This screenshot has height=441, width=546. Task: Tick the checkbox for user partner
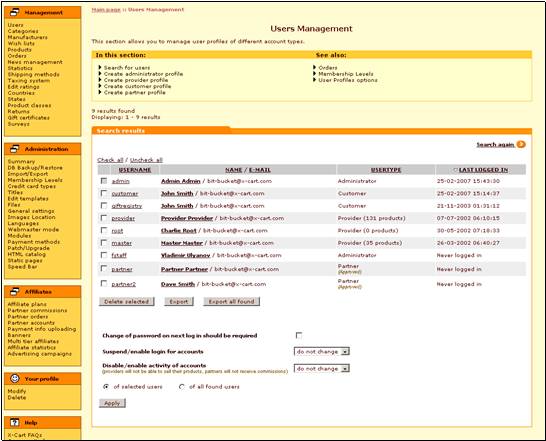pyautogui.click(x=104, y=268)
